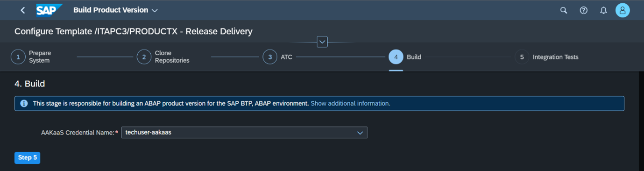Open the user profile avatar
The height and width of the screenshot is (171, 644).
[623, 10]
